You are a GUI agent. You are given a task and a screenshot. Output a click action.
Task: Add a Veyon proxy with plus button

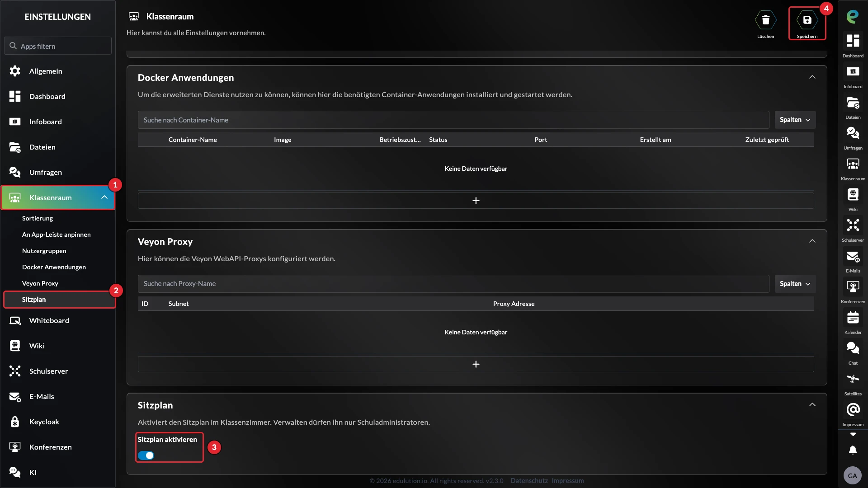[476, 364]
